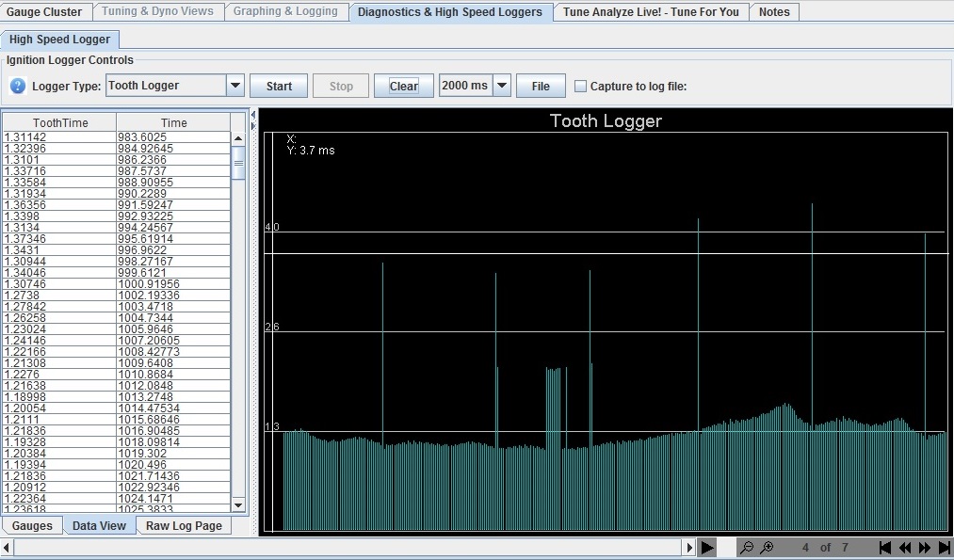Collapse the data table panel with splitter arrow
This screenshot has width=954, height=560.
252,115
